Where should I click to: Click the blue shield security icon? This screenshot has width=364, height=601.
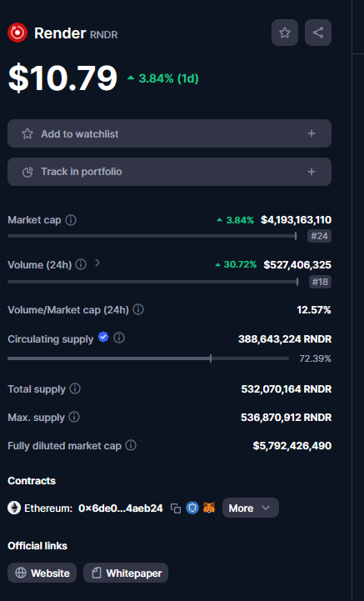click(192, 508)
